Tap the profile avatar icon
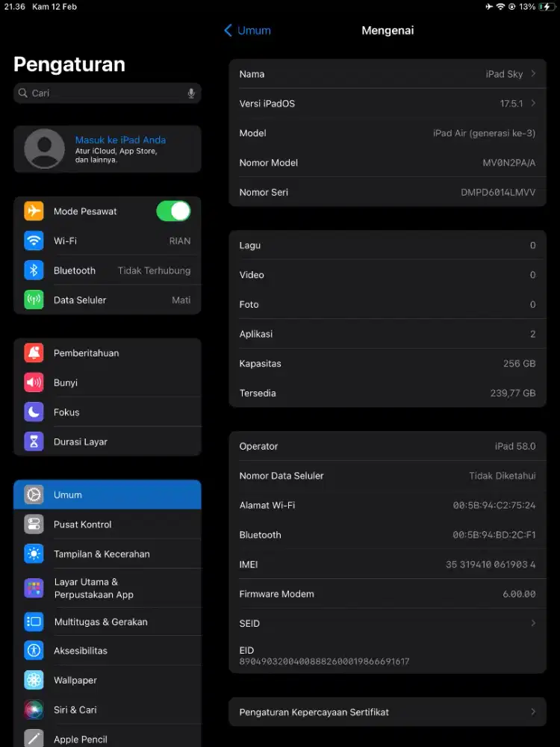 click(x=44, y=149)
